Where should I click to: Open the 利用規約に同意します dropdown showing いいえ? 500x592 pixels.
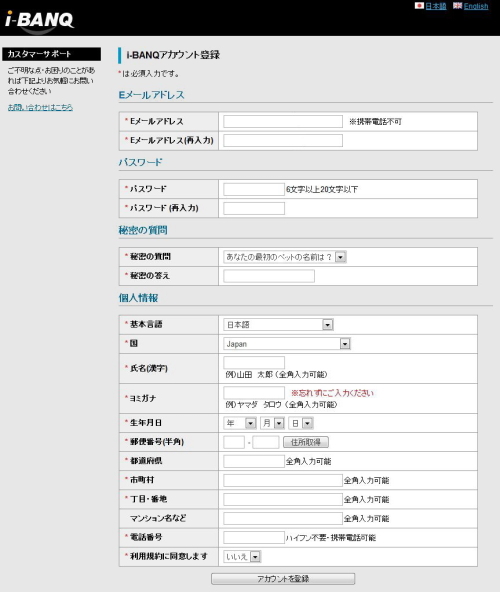point(242,557)
